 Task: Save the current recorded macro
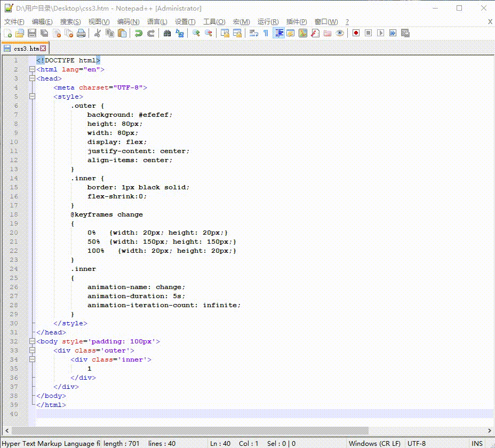[x=405, y=33]
